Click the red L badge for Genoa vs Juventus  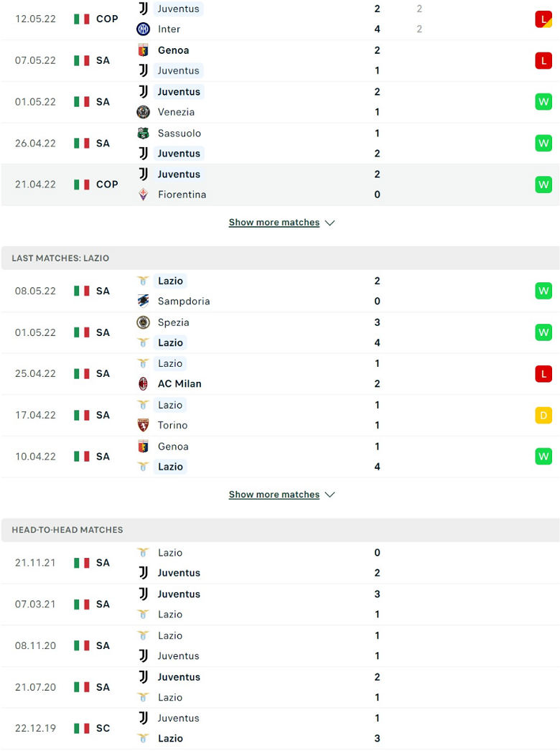543,61
